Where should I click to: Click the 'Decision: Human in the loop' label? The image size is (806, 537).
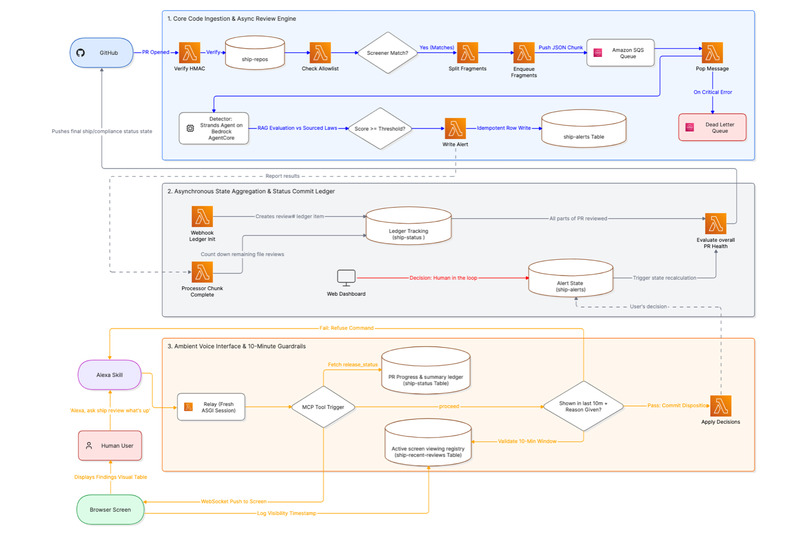pos(443,278)
